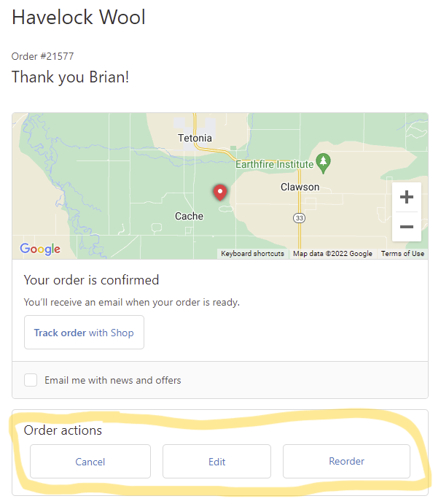This screenshot has width=441, height=504.
Task: Click the Order #21577 text
Action: [x=42, y=56]
